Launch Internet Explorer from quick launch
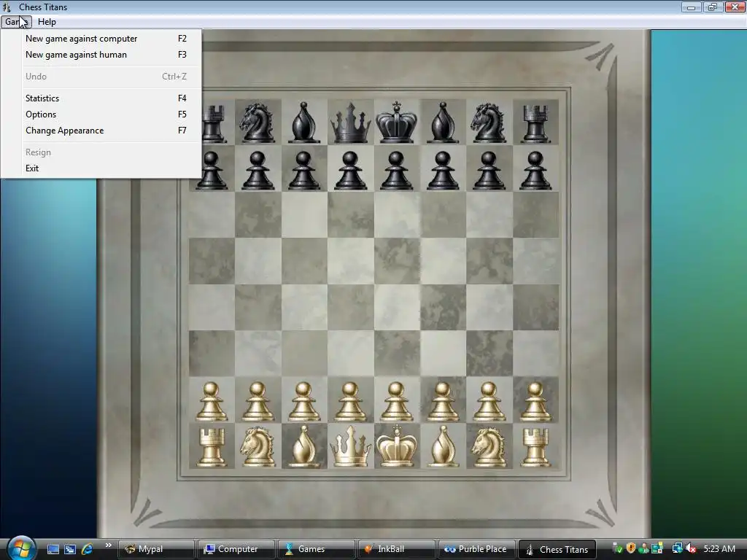Screen dimensions: 747x560 (x=88, y=550)
